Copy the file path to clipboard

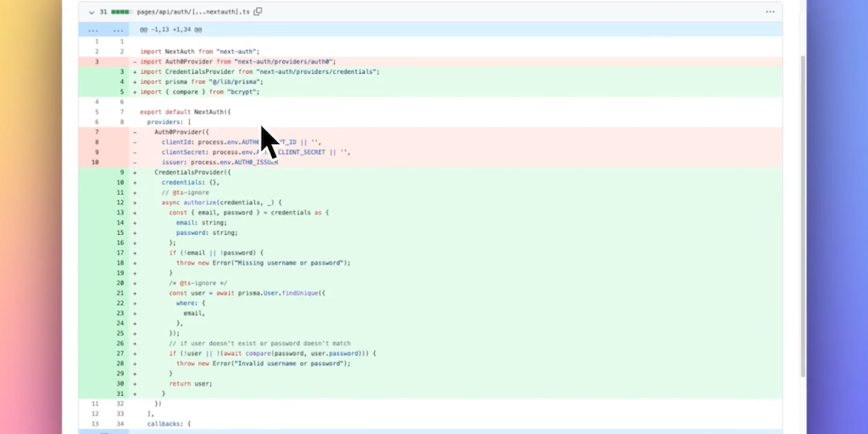[x=259, y=12]
